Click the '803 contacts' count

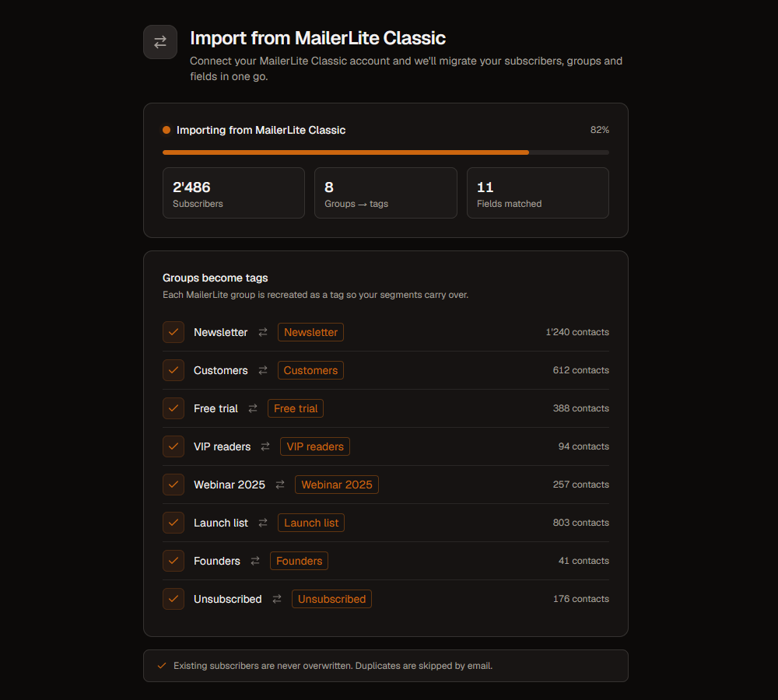click(x=581, y=523)
